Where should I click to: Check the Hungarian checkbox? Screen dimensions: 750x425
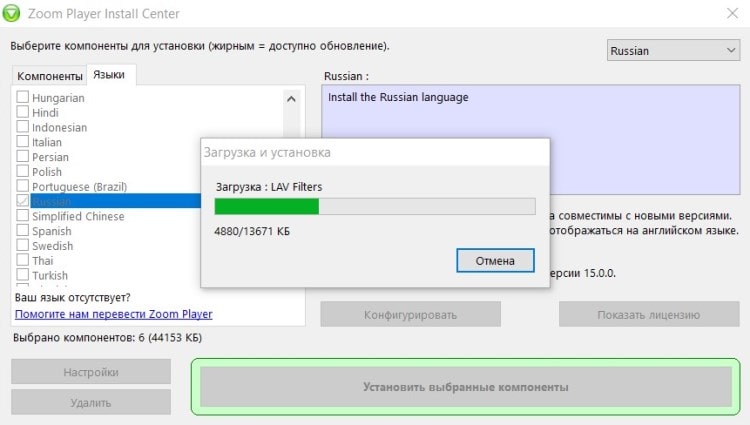tap(22, 97)
